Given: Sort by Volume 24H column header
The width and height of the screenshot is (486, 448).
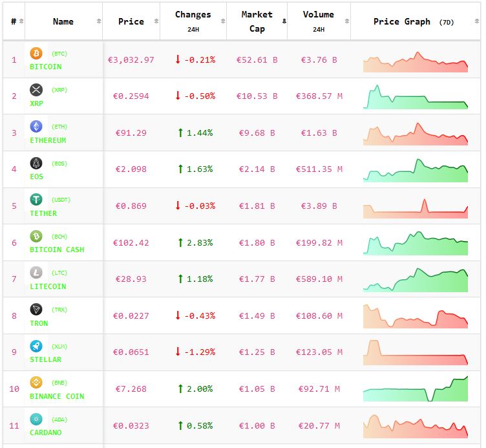Looking at the screenshot, I should (x=319, y=21).
